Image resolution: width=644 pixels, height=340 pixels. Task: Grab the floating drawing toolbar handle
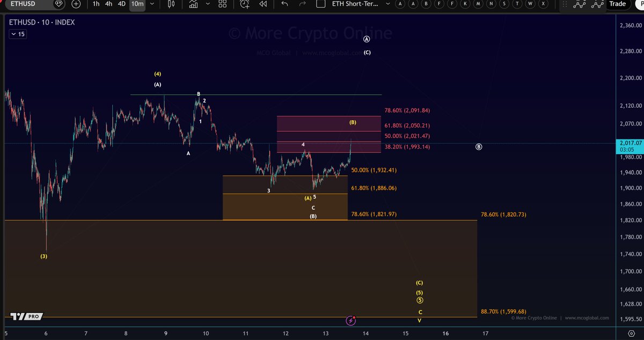pos(564,4)
